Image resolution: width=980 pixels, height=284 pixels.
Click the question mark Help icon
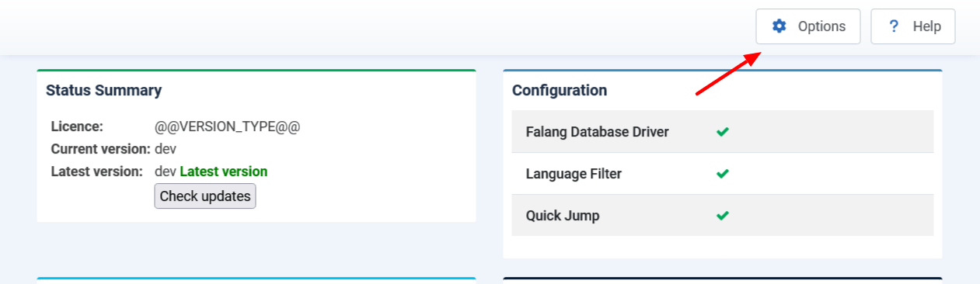894,26
